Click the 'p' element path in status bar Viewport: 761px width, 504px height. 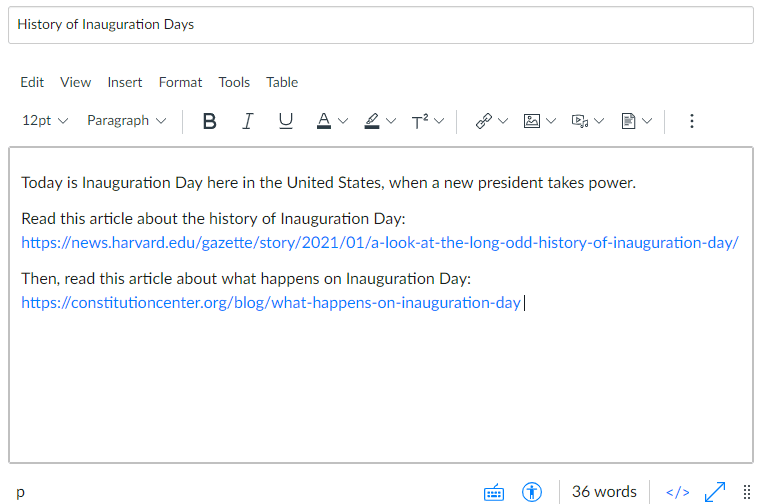[20, 492]
